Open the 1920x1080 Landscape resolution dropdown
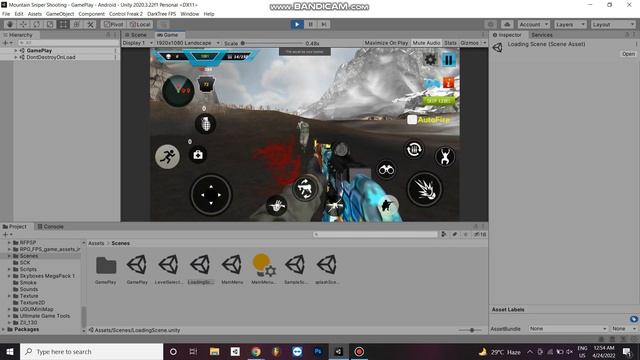640x360 pixels. pyautogui.click(x=188, y=43)
